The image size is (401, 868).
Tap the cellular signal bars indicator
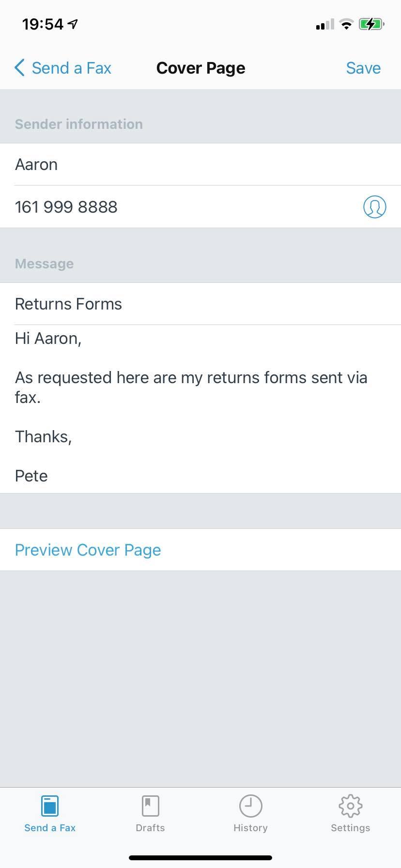[324, 24]
